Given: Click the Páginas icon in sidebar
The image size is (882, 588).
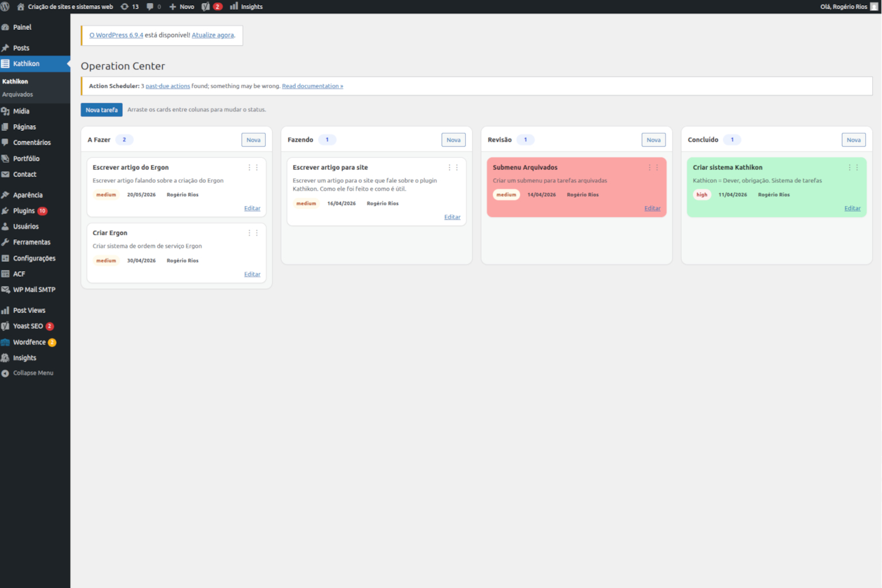Looking at the screenshot, I should [x=5, y=127].
